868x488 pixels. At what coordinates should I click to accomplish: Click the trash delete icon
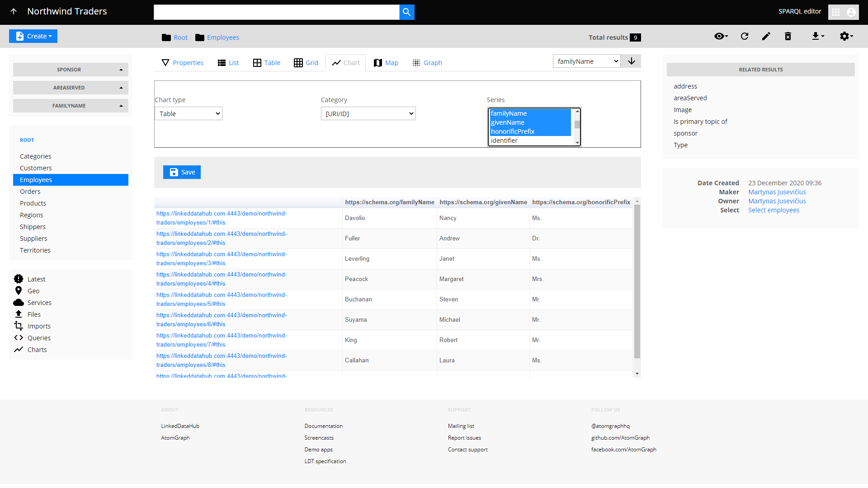pyautogui.click(x=788, y=36)
